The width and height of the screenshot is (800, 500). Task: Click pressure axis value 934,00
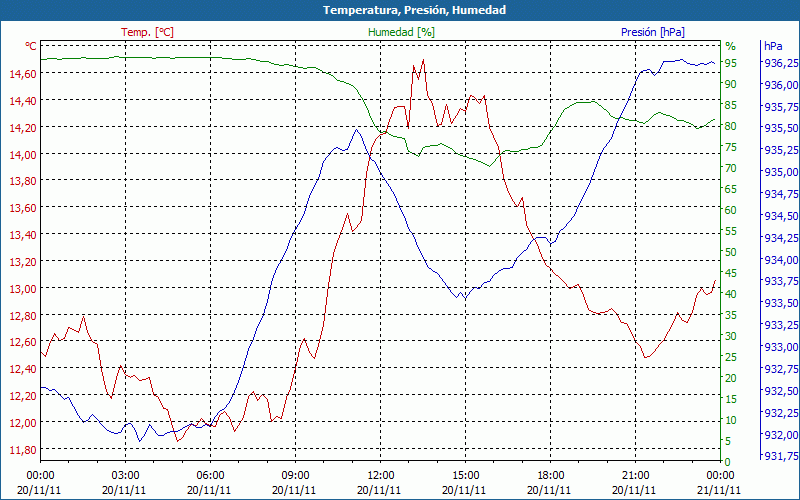[781, 259]
